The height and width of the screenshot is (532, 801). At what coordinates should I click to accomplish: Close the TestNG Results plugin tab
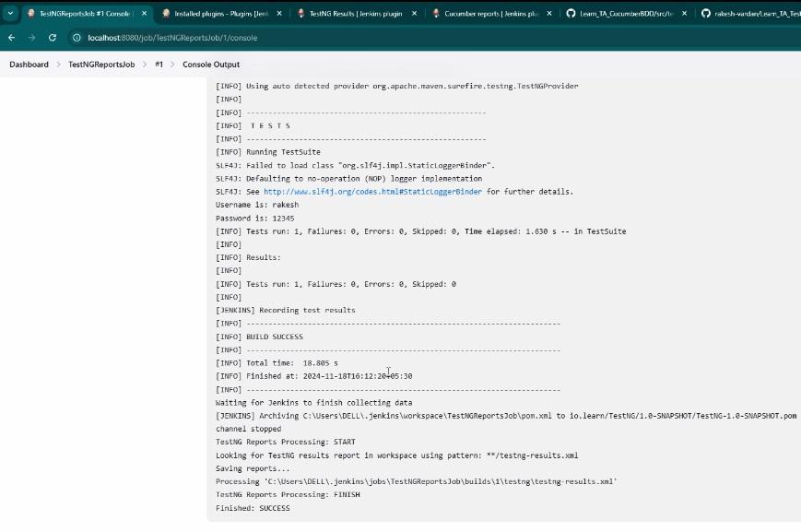(x=414, y=14)
